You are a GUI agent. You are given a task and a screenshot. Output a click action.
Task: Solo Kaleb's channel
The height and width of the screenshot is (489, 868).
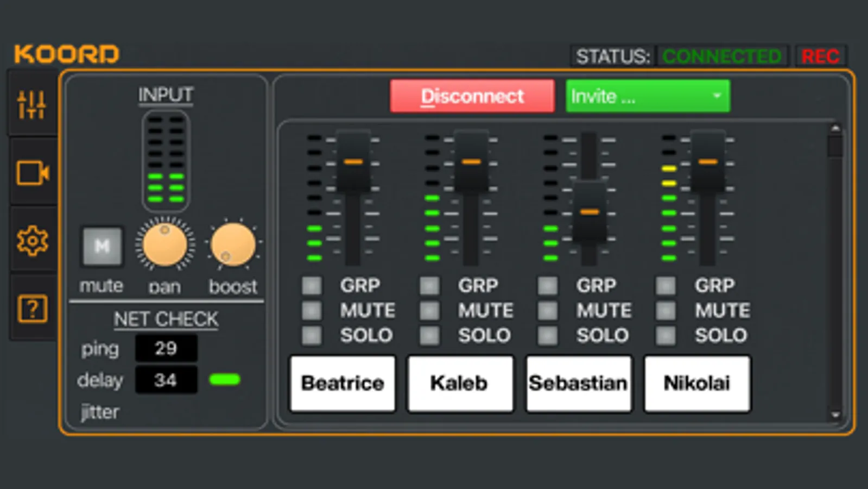click(429, 335)
